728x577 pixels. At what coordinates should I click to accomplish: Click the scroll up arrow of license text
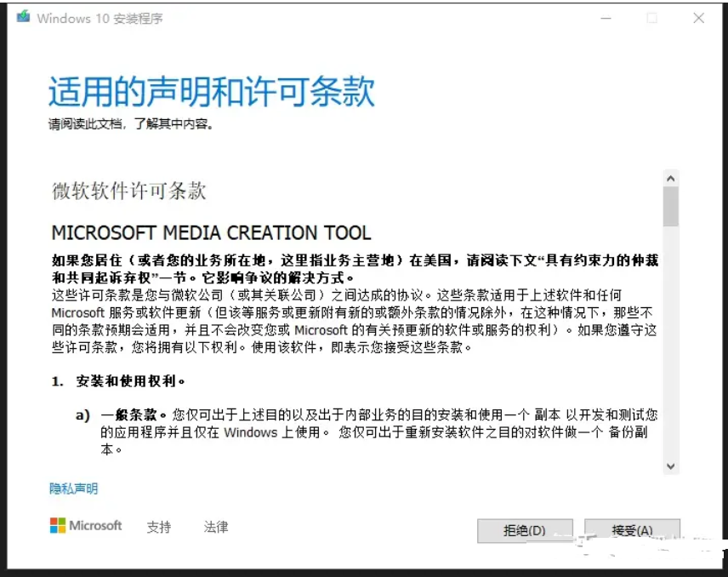670,179
